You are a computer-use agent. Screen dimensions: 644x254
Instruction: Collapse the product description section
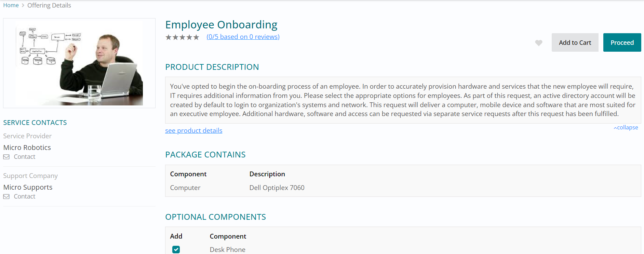point(626,127)
